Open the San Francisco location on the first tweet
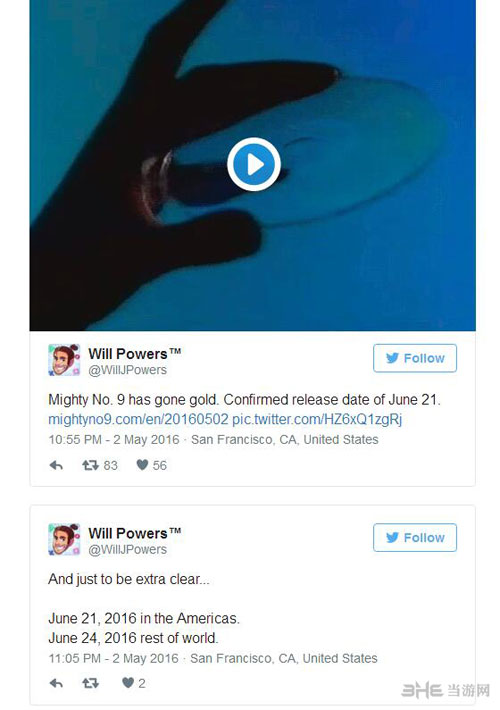Image resolution: width=500 pixels, height=710 pixels. click(x=284, y=440)
